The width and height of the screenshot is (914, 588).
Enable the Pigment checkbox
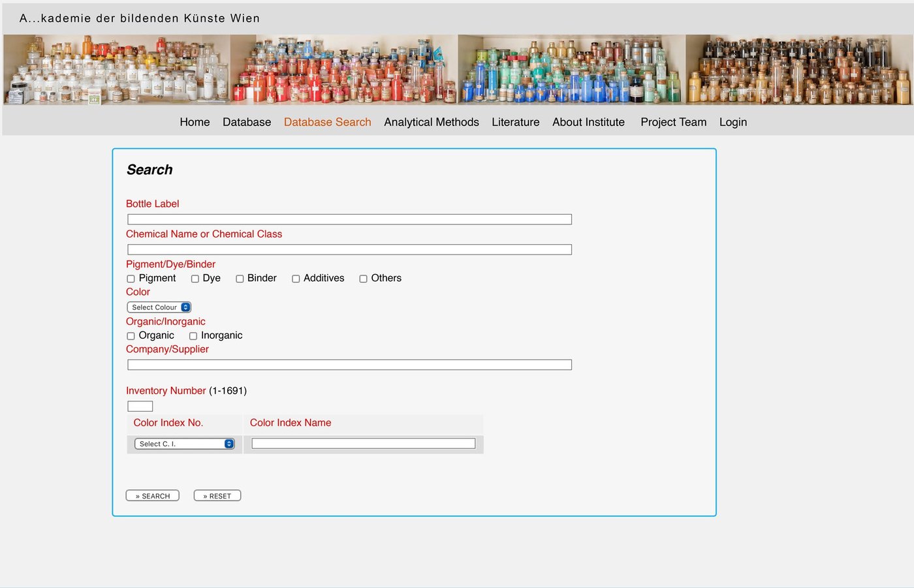[131, 279]
